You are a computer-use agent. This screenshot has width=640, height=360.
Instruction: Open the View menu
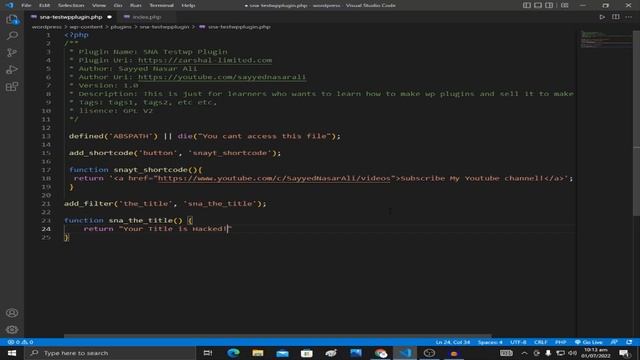point(99,5)
